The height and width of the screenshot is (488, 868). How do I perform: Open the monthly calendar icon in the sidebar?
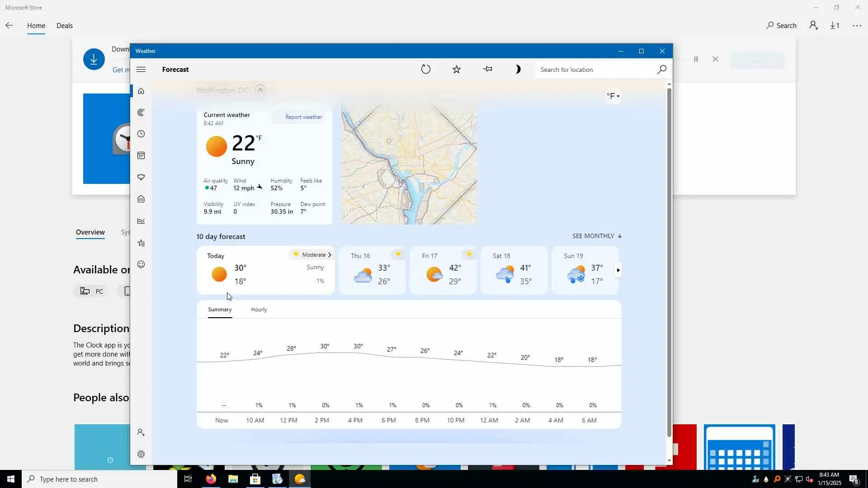(141, 156)
